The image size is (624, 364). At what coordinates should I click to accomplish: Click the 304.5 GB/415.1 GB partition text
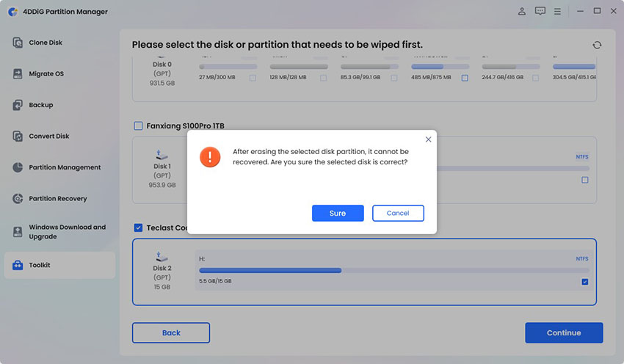pyautogui.click(x=574, y=77)
